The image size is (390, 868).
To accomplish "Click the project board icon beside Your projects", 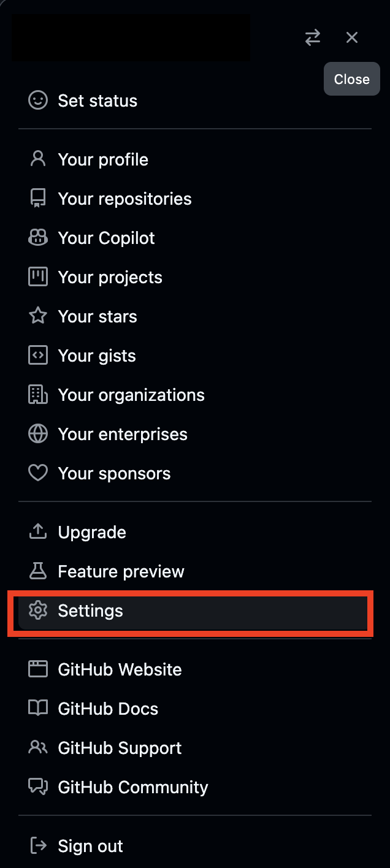I will [x=38, y=276].
